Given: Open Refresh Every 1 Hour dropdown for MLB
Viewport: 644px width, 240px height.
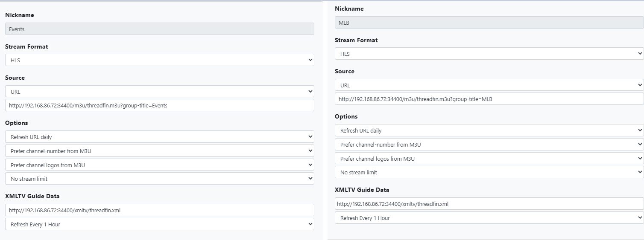Looking at the screenshot, I should pyautogui.click(x=489, y=218).
